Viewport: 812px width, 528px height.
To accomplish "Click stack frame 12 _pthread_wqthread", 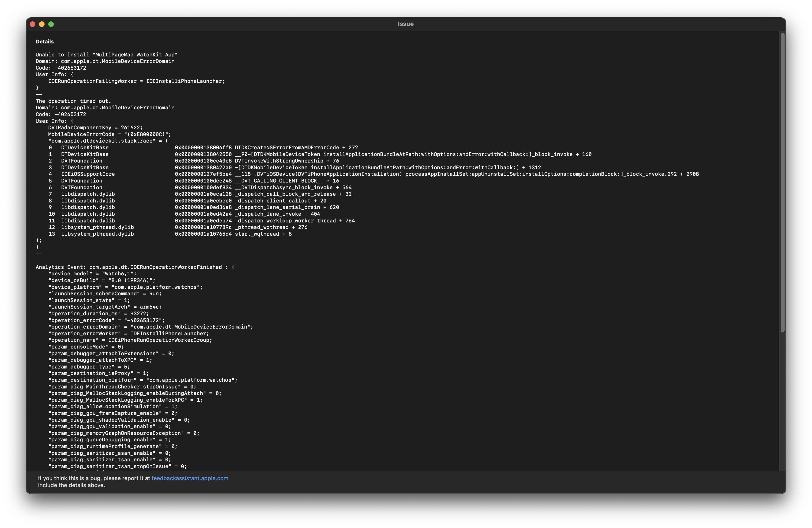I will click(x=178, y=227).
